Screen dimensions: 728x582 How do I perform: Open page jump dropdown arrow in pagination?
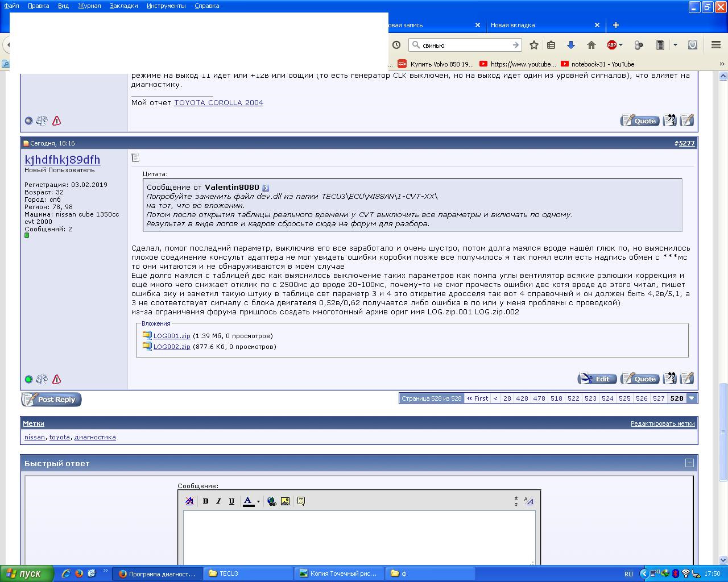[692, 398]
